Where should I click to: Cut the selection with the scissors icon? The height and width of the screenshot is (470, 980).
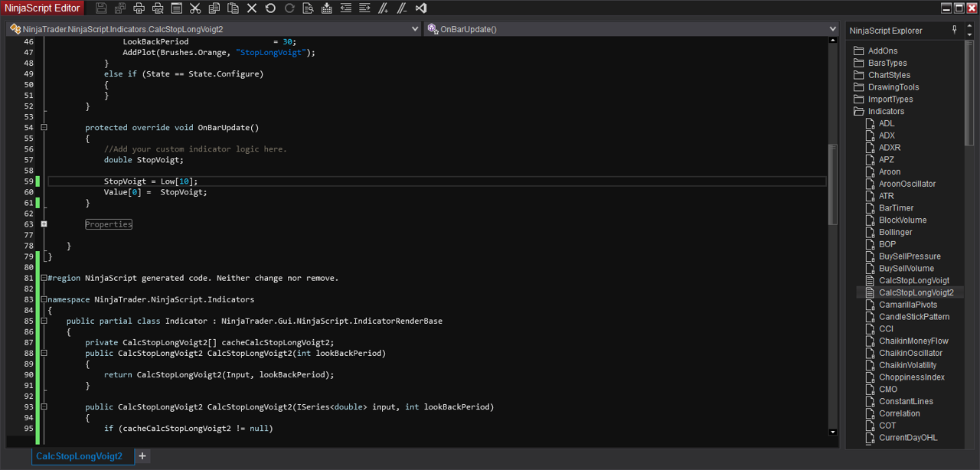(195, 8)
